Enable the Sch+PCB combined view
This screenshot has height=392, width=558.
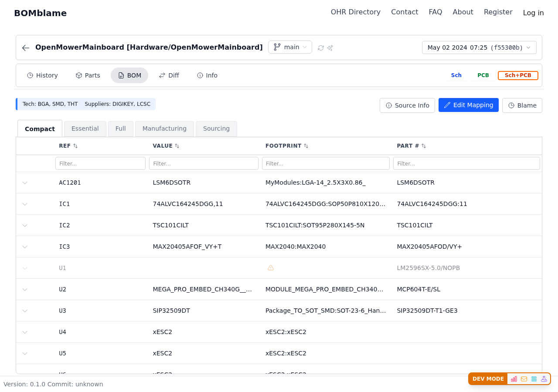[518, 75]
